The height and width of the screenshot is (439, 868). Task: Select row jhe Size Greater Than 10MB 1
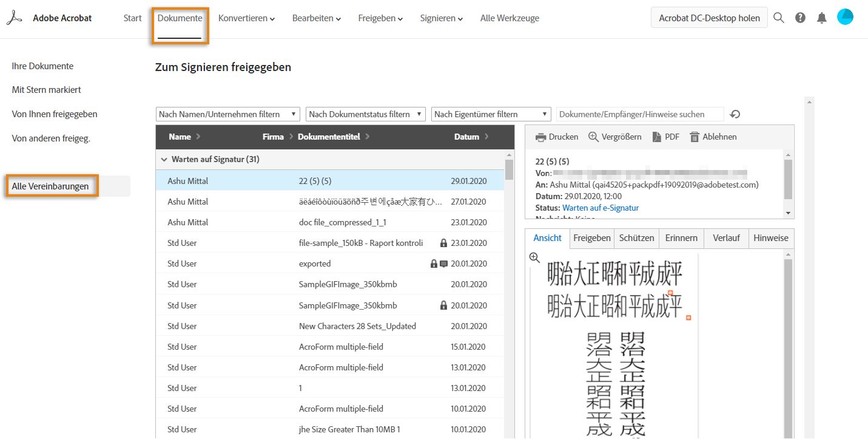pyautogui.click(x=330, y=429)
